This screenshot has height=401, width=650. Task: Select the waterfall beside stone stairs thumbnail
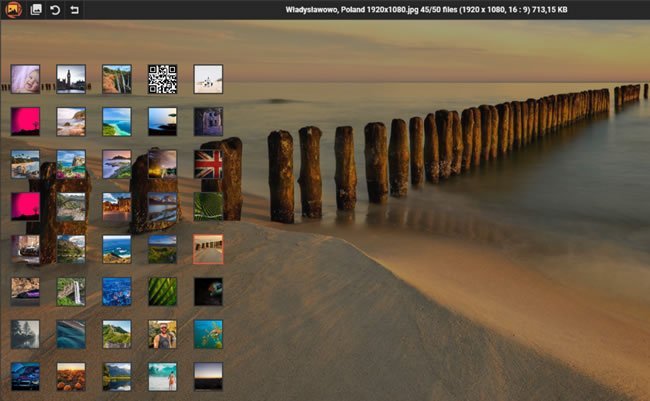[71, 292]
